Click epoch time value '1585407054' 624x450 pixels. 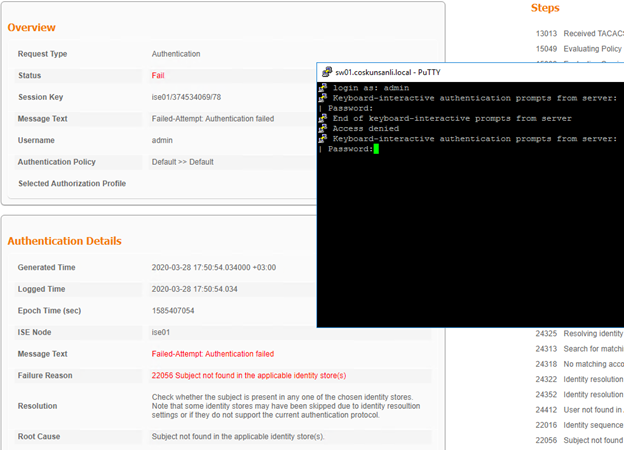(173, 311)
